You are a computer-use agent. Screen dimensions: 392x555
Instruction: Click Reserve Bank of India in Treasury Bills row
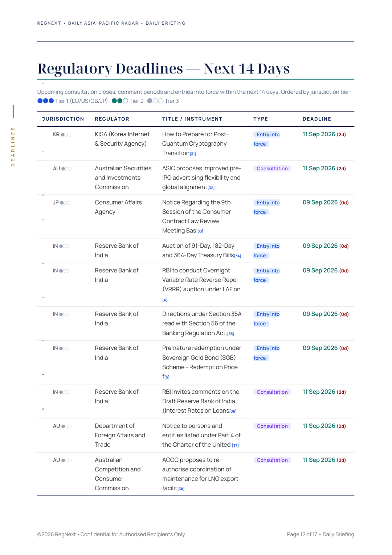[117, 251]
